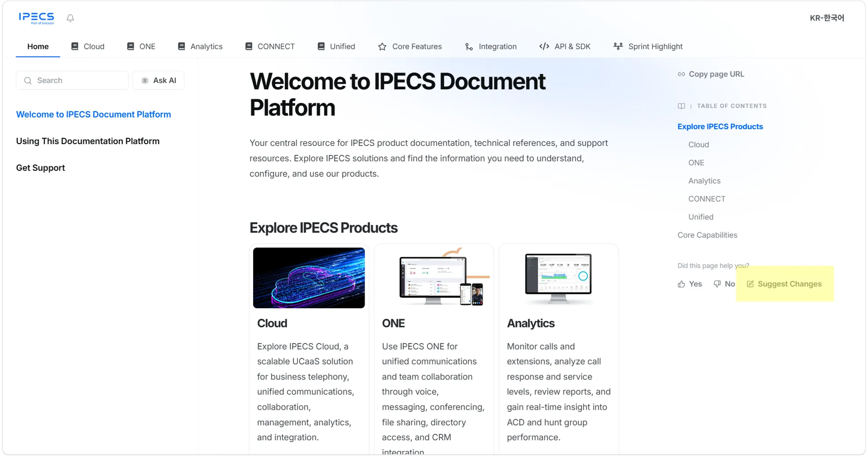The height and width of the screenshot is (457, 868).
Task: Click the Analytics card monitor image
Action: point(559,278)
